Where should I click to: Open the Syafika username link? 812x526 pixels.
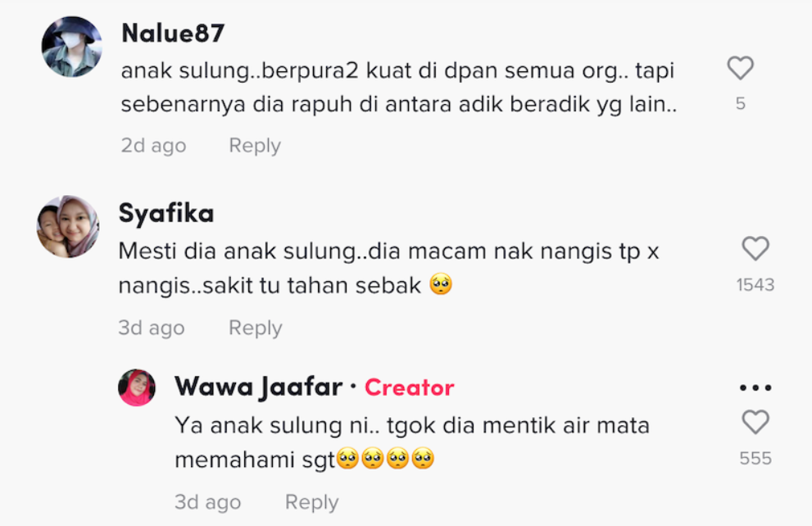click(166, 213)
